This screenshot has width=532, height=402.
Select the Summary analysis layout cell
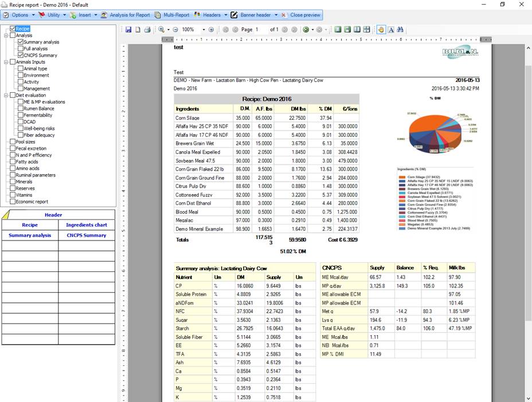tap(30, 235)
